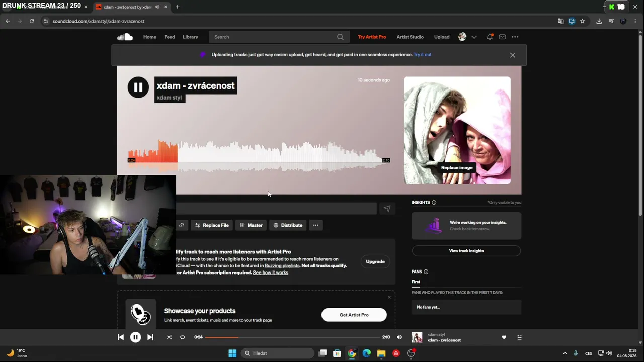Screen dimensions: 644x362
Task: Open the Home page in SoundCloud
Action: [150, 37]
